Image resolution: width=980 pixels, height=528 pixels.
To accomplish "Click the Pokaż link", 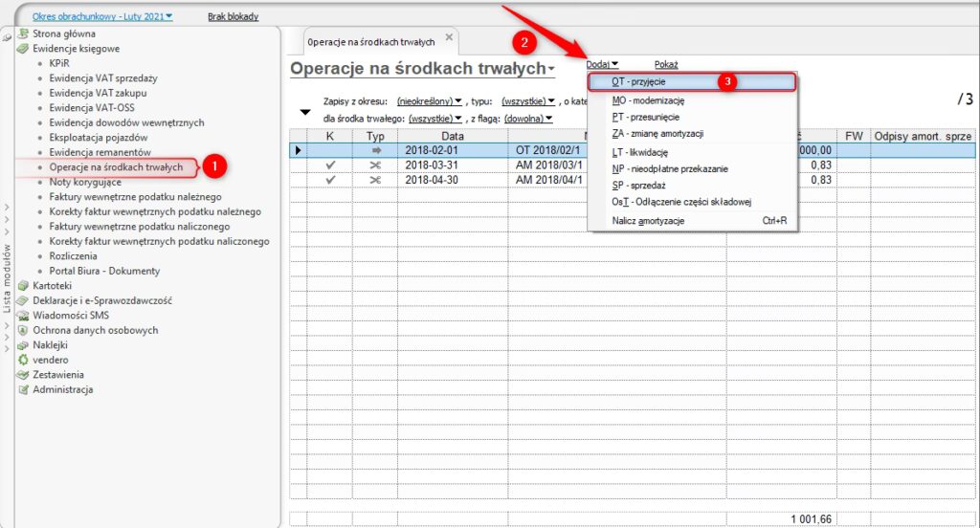I will [x=666, y=64].
